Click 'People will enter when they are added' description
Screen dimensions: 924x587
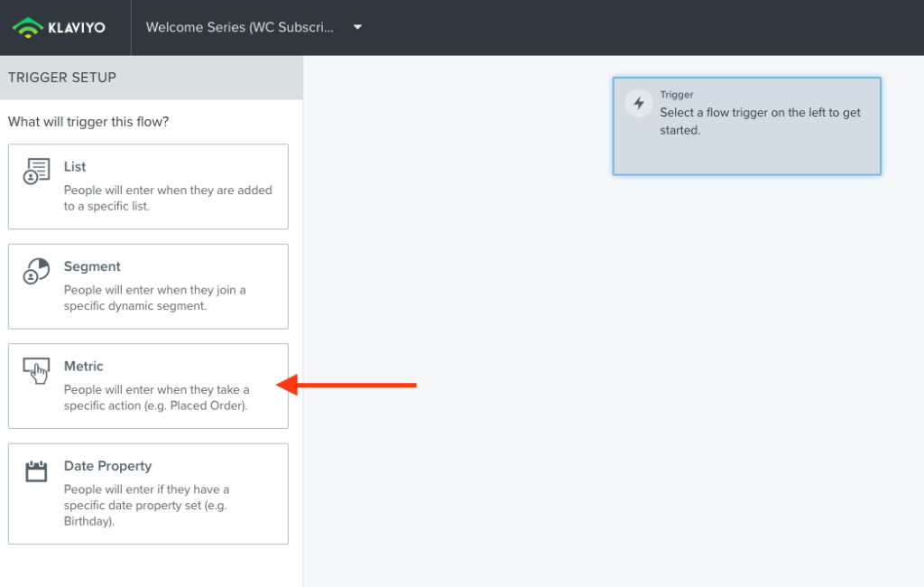coord(168,190)
